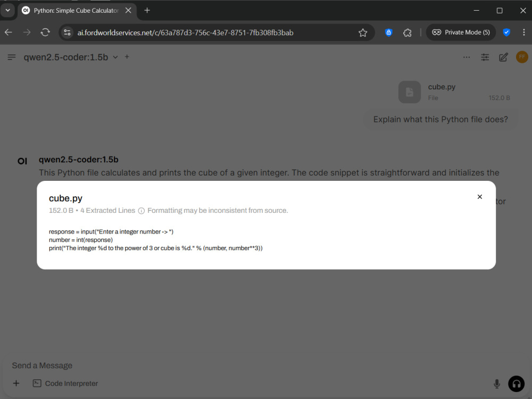Click the info icon beside Extracted Lines
This screenshot has width=532, height=399.
pyautogui.click(x=141, y=211)
